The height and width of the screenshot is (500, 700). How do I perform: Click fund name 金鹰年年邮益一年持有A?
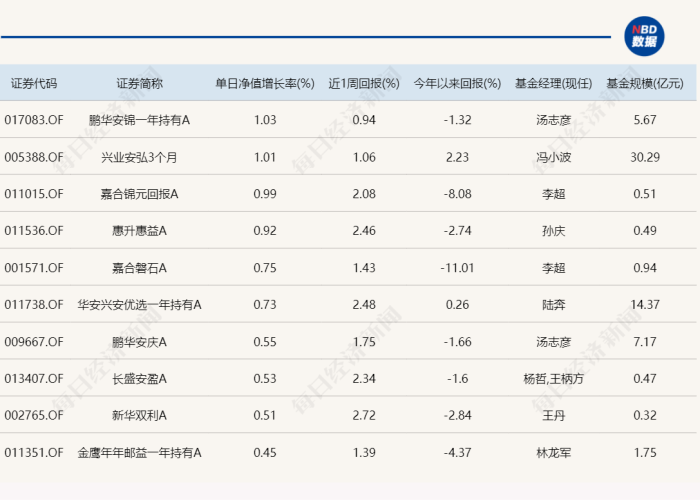[x=139, y=453]
